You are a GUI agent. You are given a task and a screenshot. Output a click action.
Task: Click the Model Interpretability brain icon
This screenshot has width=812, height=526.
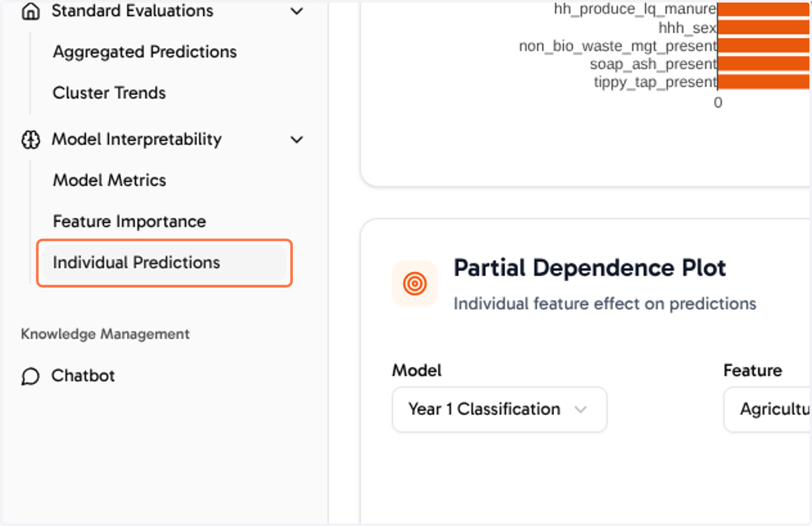(30, 139)
